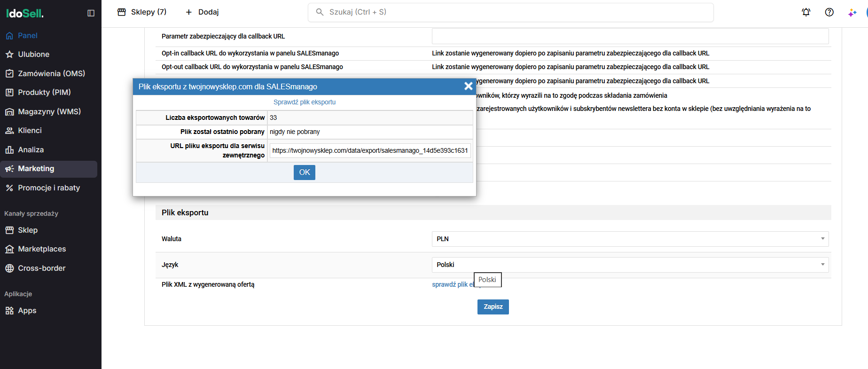Go to Zamówienia (OMS) section

51,73
